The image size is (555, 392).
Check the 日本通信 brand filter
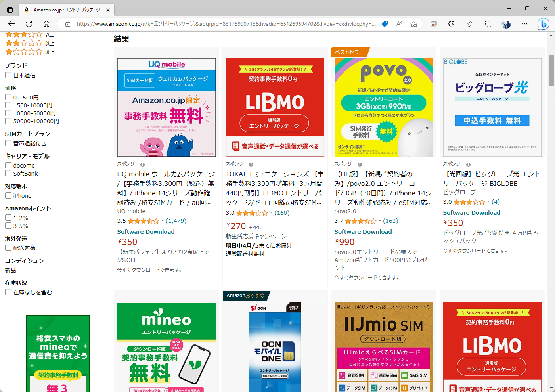[8, 75]
